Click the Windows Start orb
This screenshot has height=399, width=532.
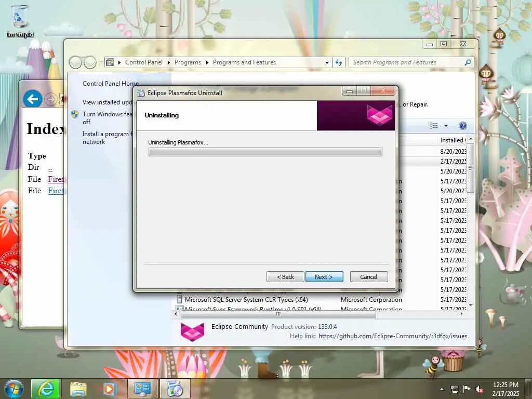pos(14,389)
